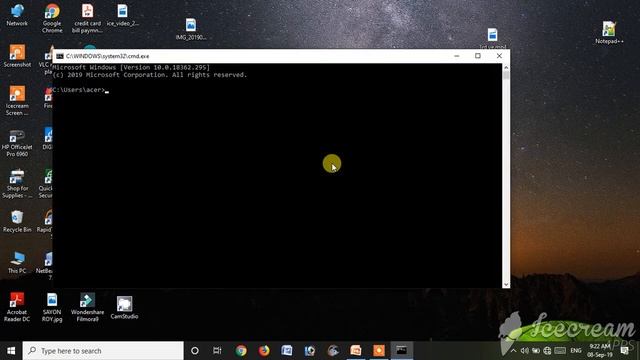Open the Notepad++ desktop shortcut
The height and width of the screenshot is (360, 640).
point(609,32)
